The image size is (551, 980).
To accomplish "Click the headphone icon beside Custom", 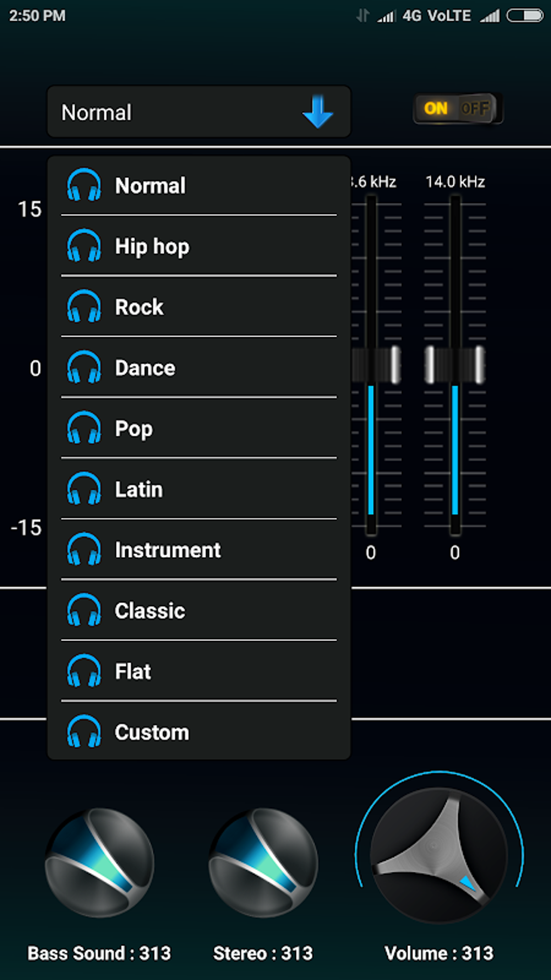I will tap(84, 731).
